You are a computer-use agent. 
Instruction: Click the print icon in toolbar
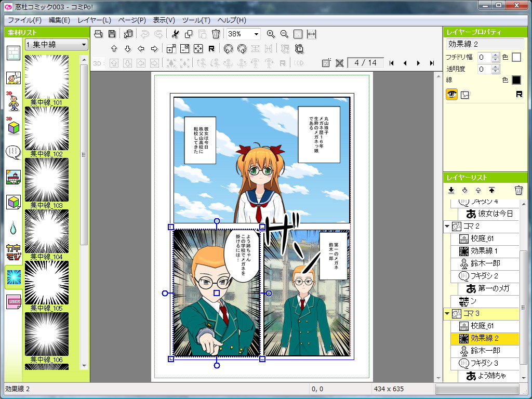(x=98, y=34)
